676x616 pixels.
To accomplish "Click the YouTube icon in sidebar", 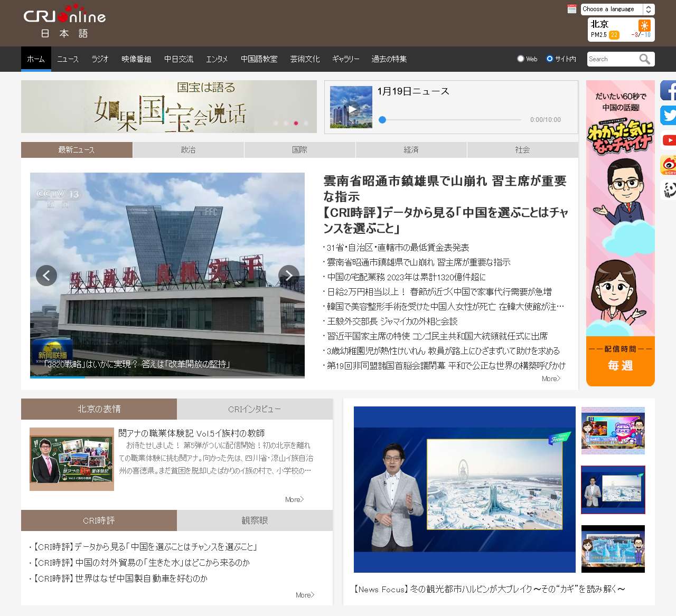I will point(669,140).
